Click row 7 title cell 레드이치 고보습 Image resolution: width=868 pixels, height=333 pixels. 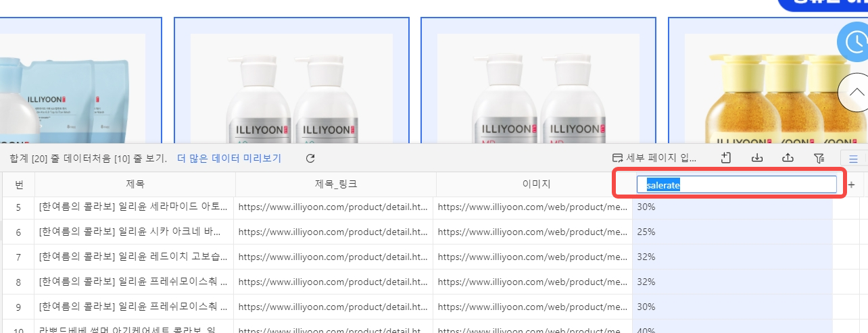pos(135,257)
